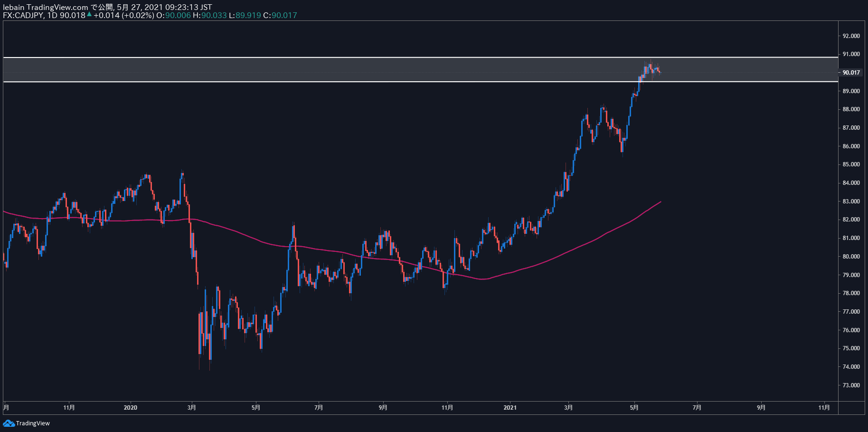Click the high value H:90.033

coord(209,15)
